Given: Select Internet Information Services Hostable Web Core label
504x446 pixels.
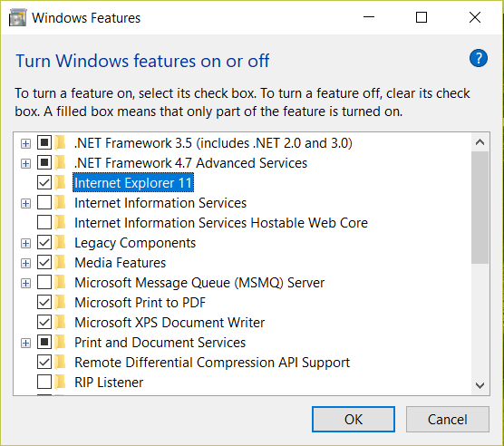Looking at the screenshot, I should pos(221,223).
